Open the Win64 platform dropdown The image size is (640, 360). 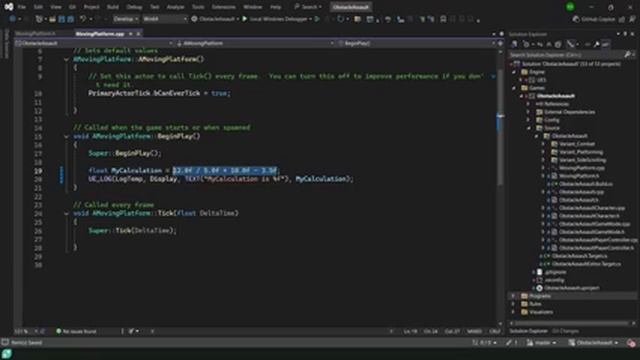(x=165, y=19)
